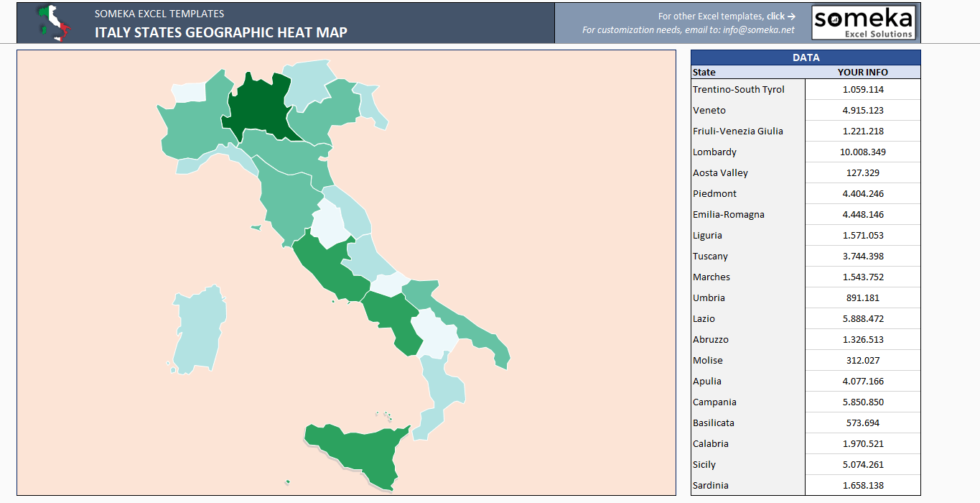Edit the Apulia value 4.077.166
980x503 pixels.
tap(863, 381)
